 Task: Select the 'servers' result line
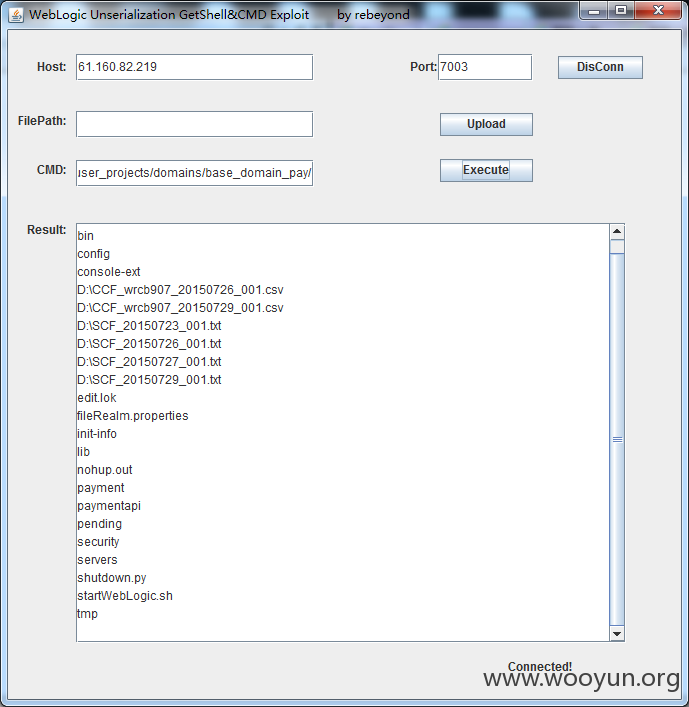[x=97, y=560]
